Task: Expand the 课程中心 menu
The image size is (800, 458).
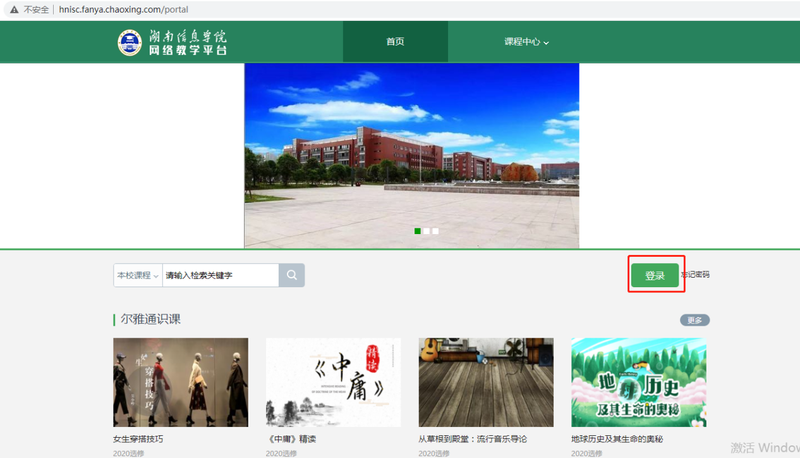Action: pos(527,42)
